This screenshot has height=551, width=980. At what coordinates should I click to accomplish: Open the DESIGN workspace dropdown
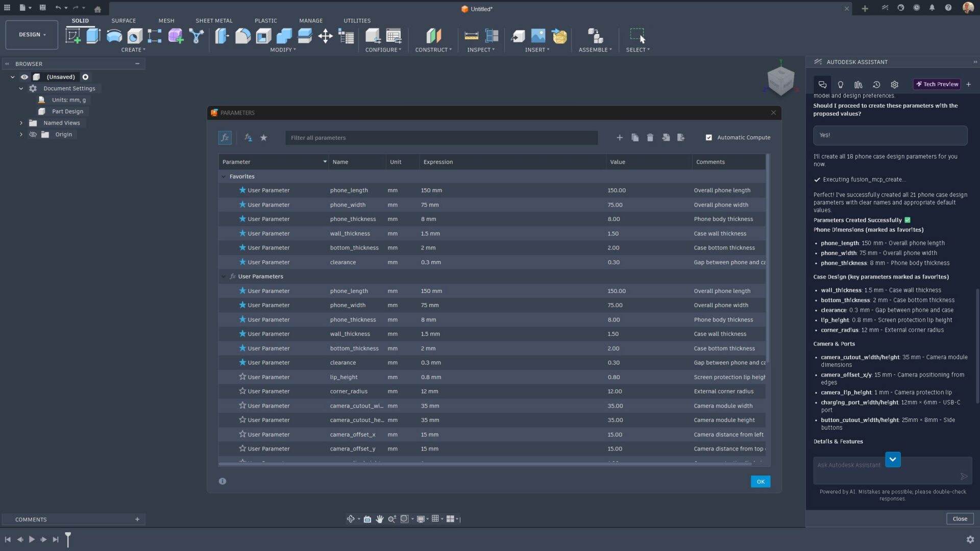click(x=32, y=35)
